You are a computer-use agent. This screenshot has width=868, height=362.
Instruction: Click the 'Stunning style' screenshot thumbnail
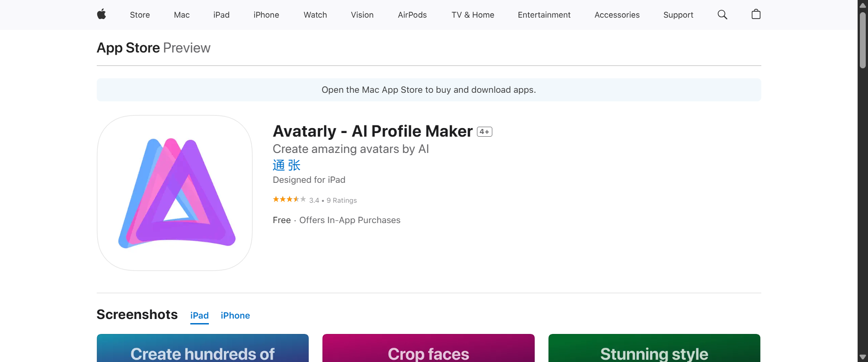click(654, 348)
